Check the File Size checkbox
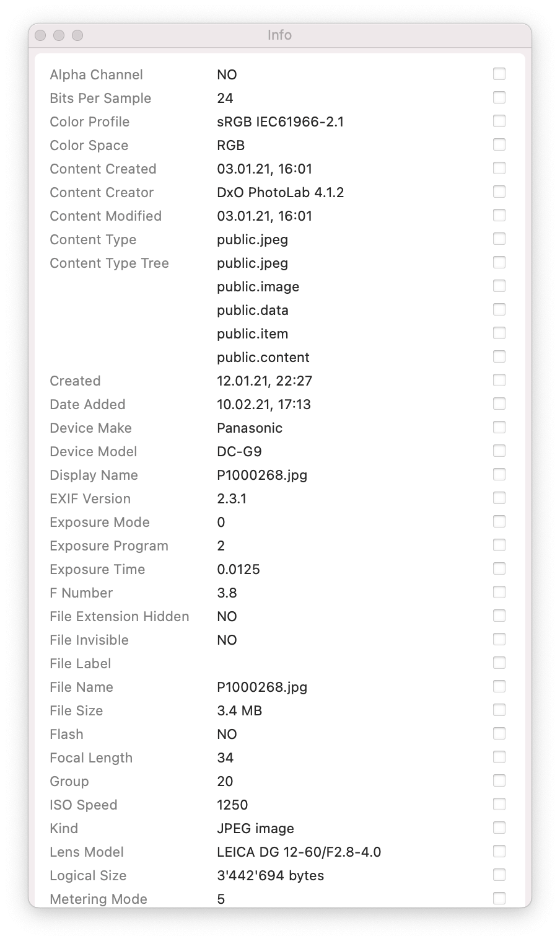The height and width of the screenshot is (941, 560). click(499, 710)
